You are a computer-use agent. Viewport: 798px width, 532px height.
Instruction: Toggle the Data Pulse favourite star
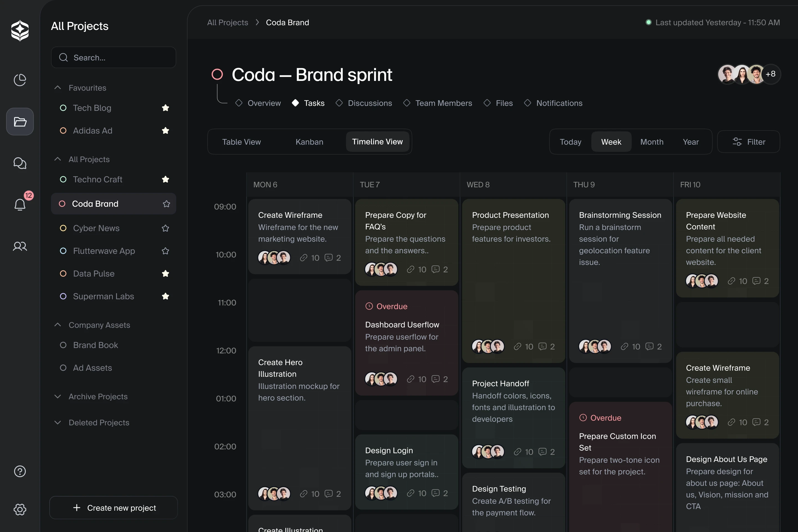click(166, 273)
